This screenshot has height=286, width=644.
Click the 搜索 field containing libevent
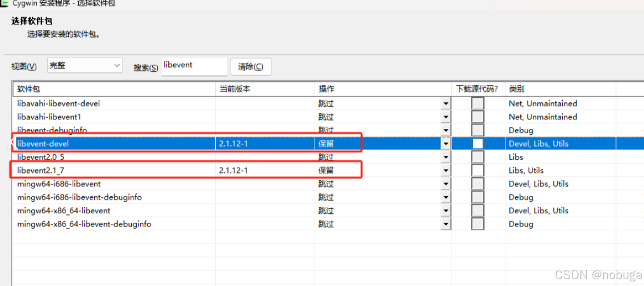pyautogui.click(x=194, y=66)
